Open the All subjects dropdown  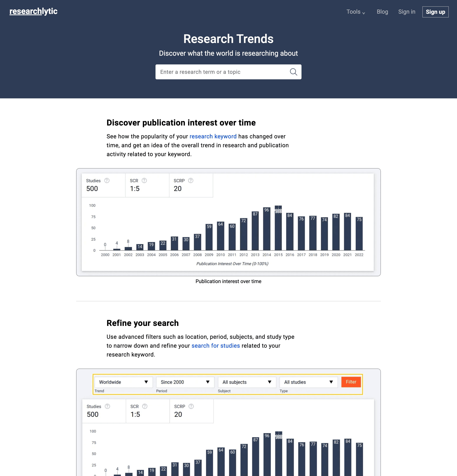coord(247,382)
